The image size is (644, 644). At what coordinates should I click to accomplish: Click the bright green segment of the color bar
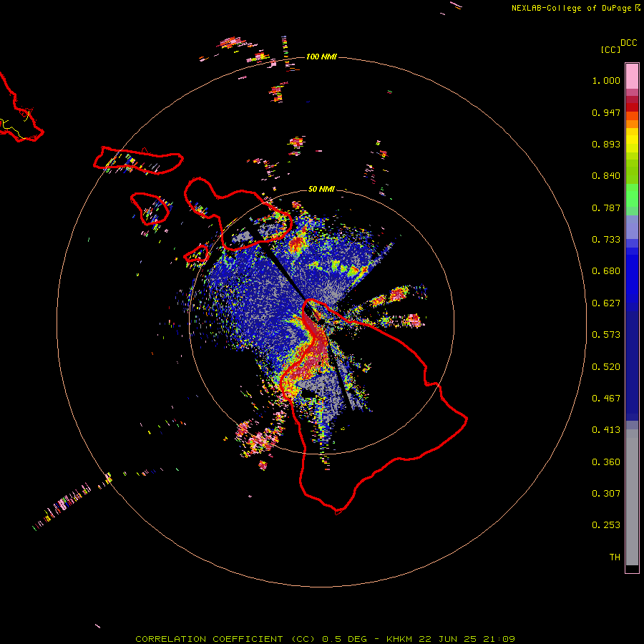(632, 195)
